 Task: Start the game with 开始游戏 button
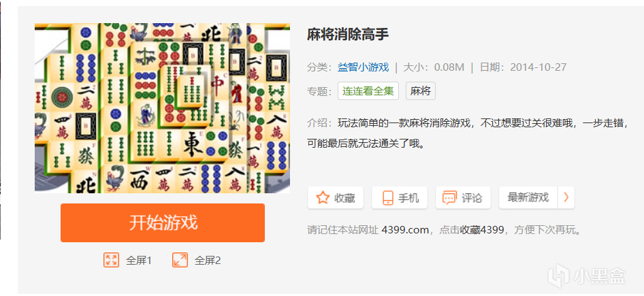click(x=163, y=223)
